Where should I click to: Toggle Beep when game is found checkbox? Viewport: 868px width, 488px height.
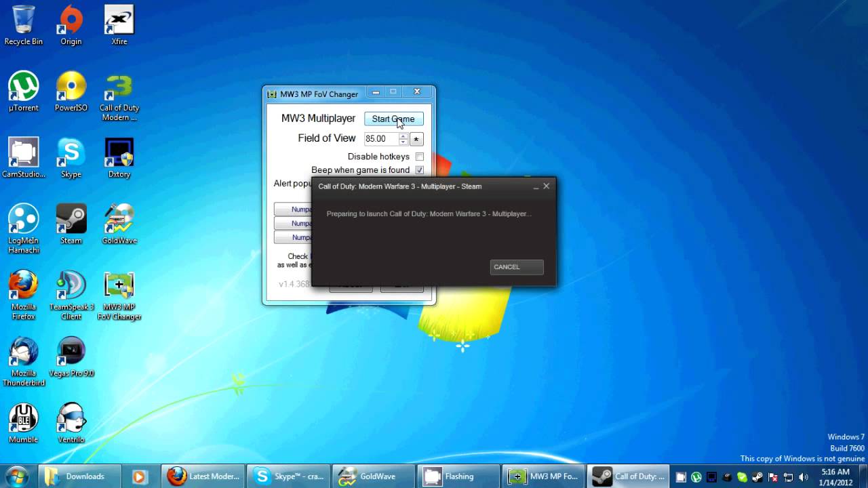pos(420,170)
